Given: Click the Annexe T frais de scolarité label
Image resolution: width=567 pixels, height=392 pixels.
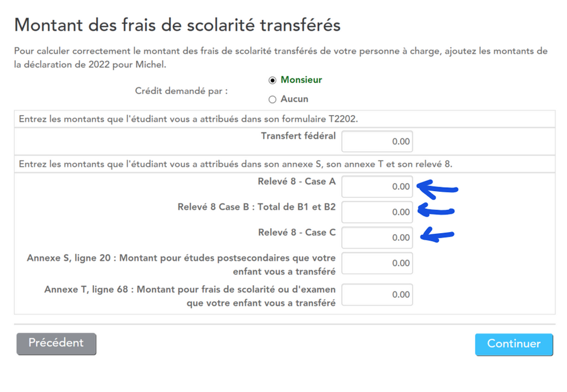Looking at the screenshot, I should [x=190, y=296].
